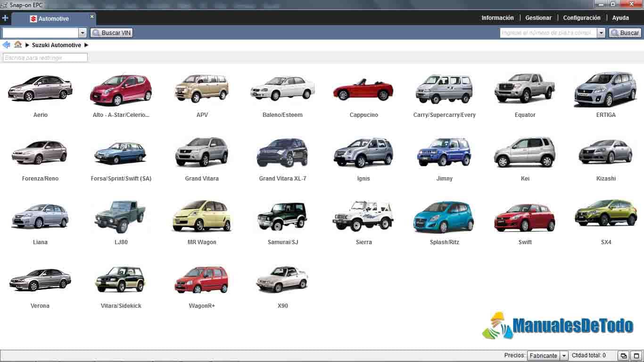The width and height of the screenshot is (644, 362).
Task: Open the Información menu
Action: 497,18
